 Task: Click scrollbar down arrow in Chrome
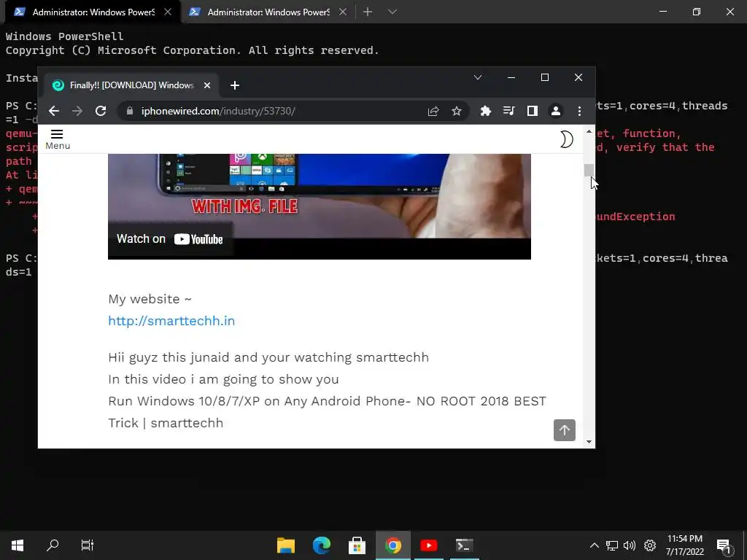(589, 442)
